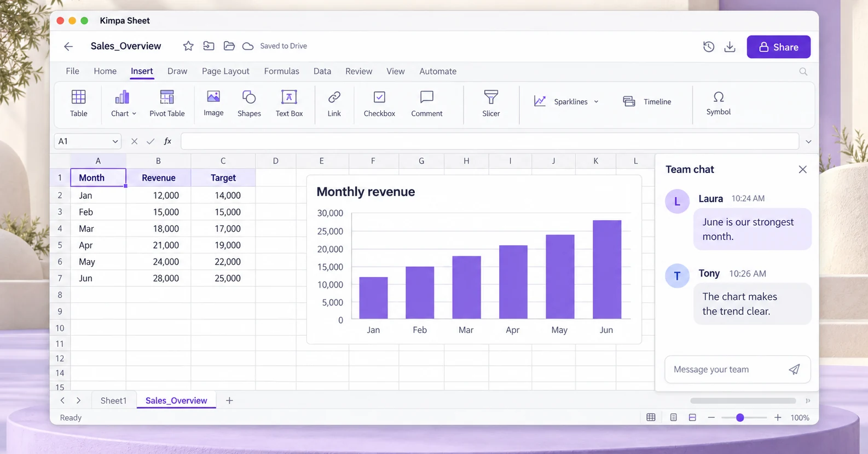Move document using the folder-arrow icon
Viewport: 868px width, 454px height.
209,46
